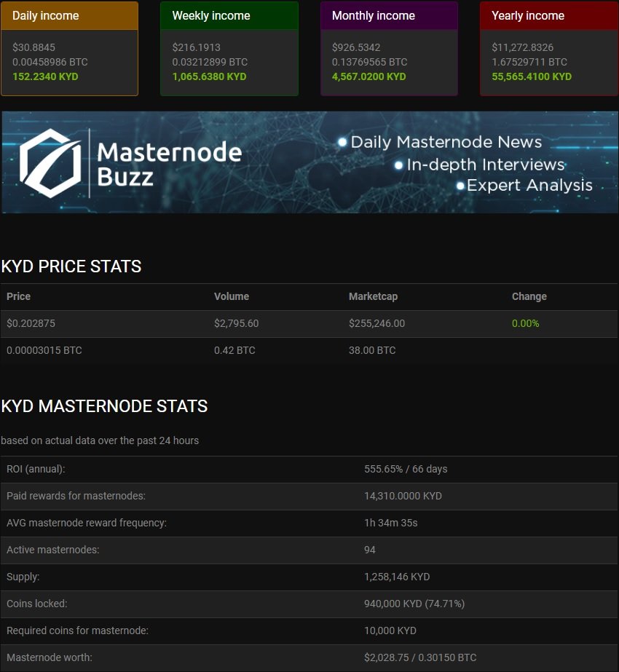Click yearly income 55,565.4100 KYD
Image resolution: width=619 pixels, height=672 pixels.
tap(532, 76)
